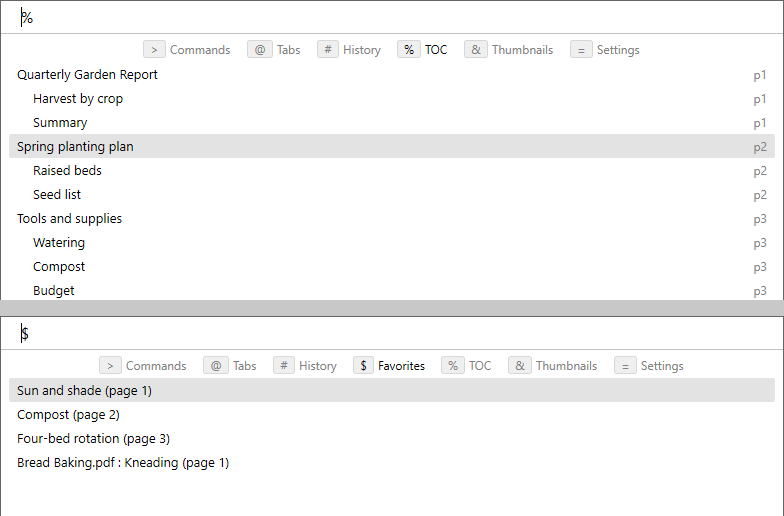Jump to 'Watering' section
This screenshot has height=516, width=784.
(392, 242)
